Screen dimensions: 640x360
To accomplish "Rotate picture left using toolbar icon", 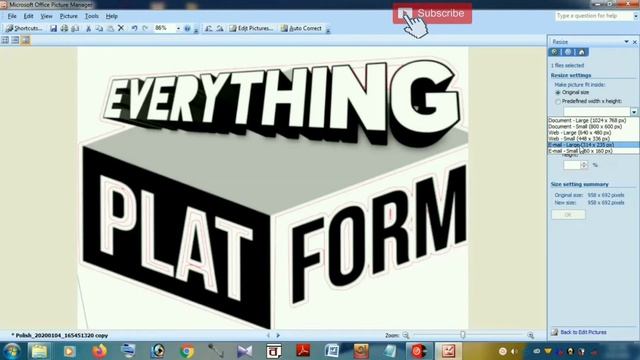I will [209, 28].
